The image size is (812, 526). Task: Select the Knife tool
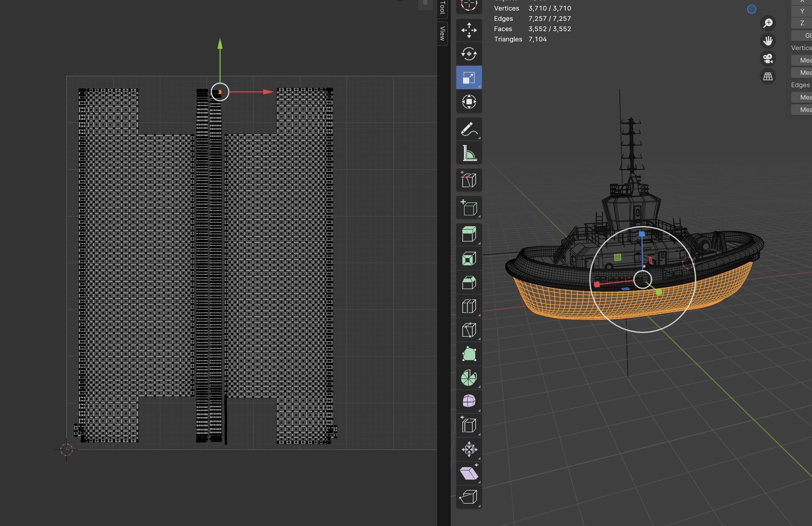click(x=469, y=330)
